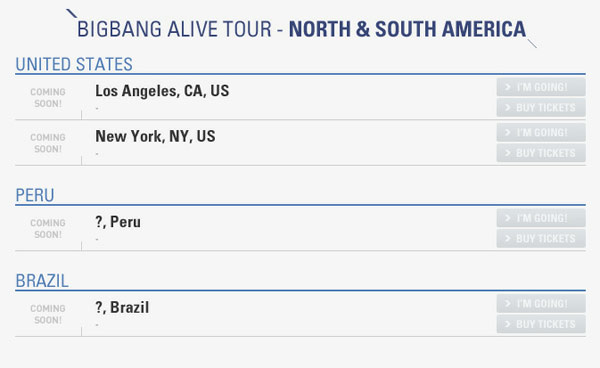Viewport: 600px width, 368px height.
Task: Click I'm Going for the Brazil show
Action: click(541, 303)
